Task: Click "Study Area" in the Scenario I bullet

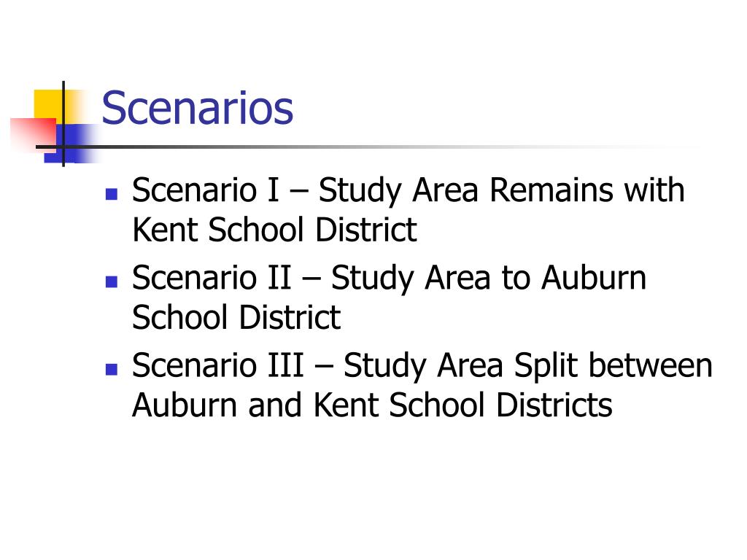Action: point(398,192)
